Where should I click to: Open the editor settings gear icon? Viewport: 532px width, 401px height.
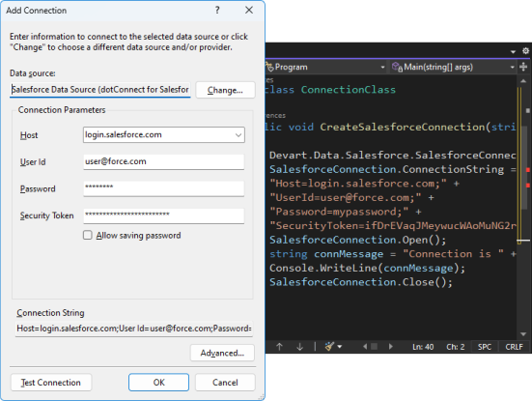coord(525,51)
